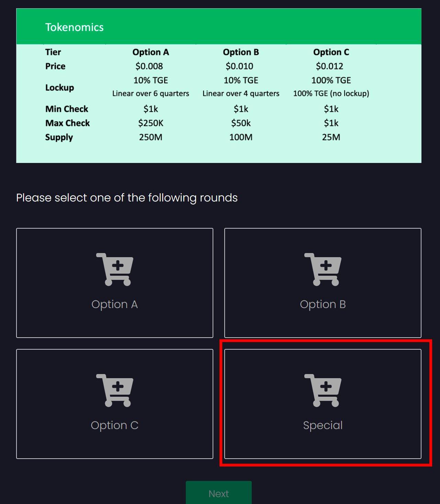Click the Option A shopping cart icon

[115, 270]
